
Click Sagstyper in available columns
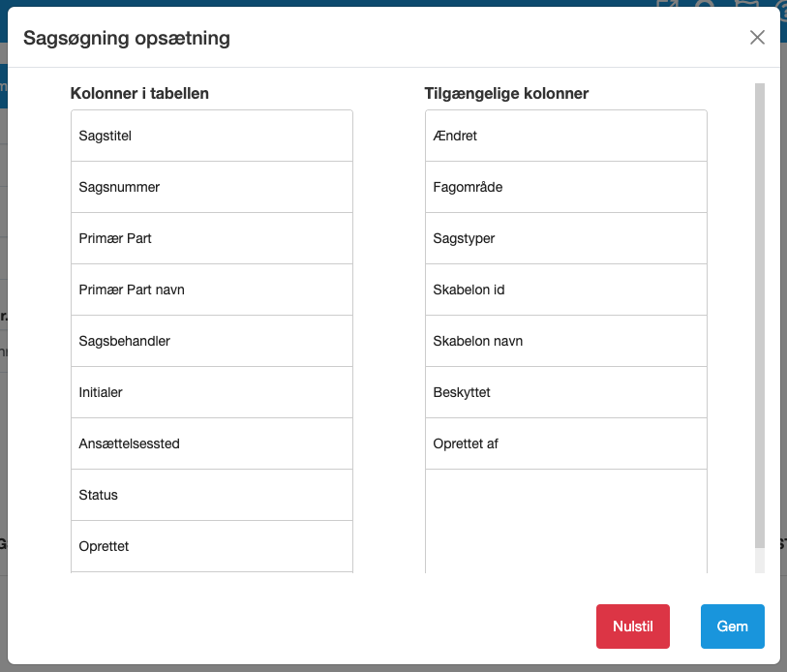click(x=565, y=238)
